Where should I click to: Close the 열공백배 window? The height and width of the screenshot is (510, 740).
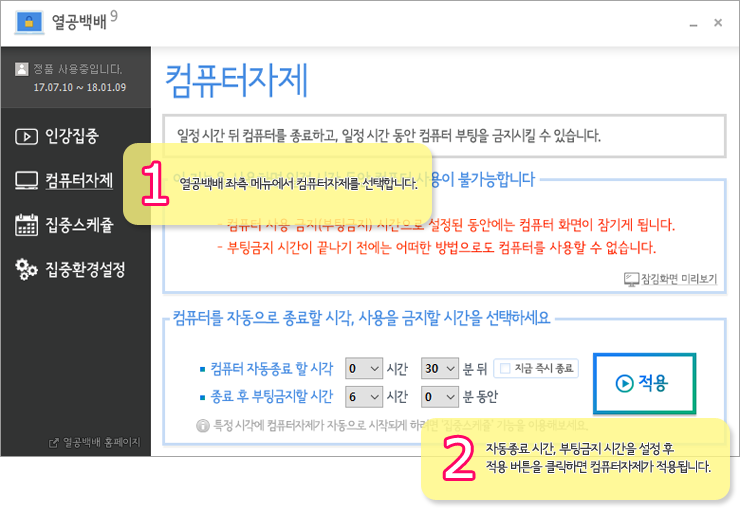[718, 23]
